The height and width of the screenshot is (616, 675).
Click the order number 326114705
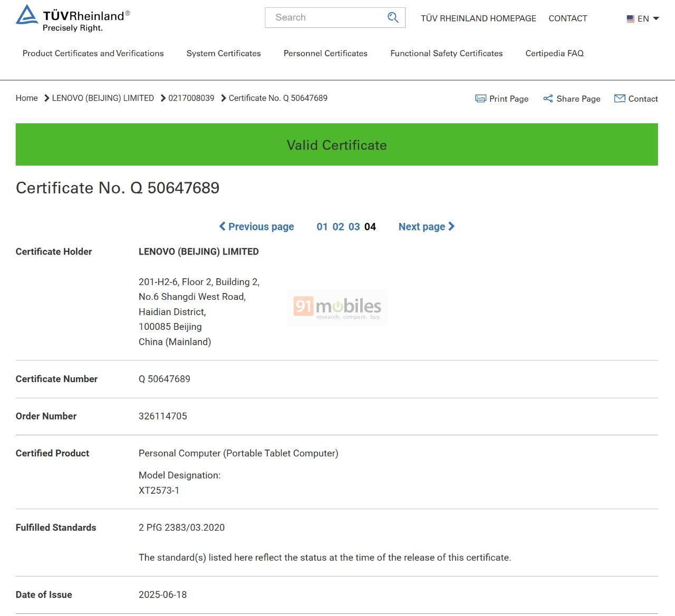click(x=163, y=416)
